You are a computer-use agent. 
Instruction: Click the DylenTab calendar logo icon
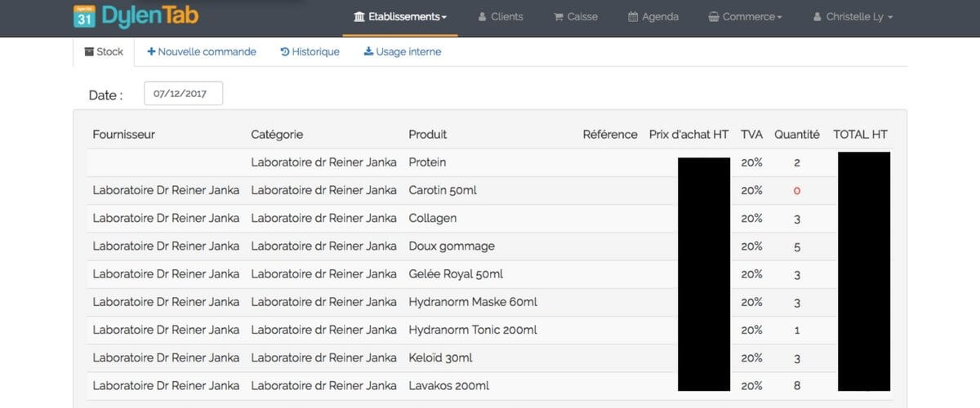pyautogui.click(x=82, y=16)
